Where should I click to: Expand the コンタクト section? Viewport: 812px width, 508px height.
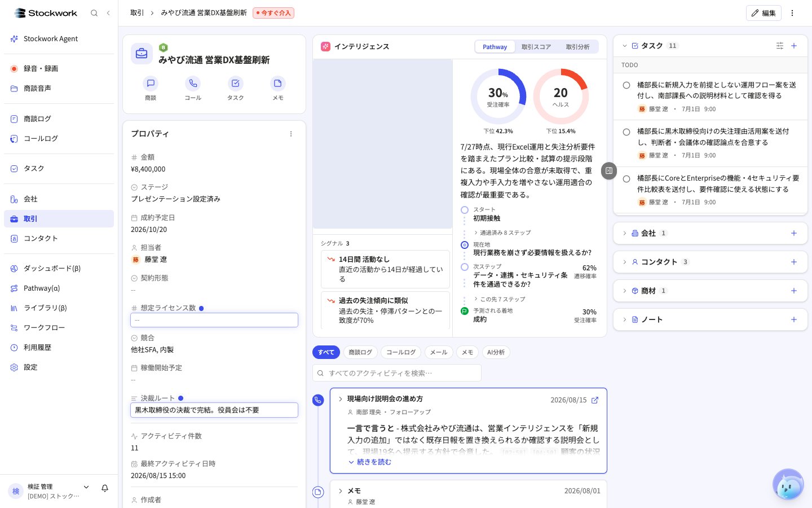pos(625,262)
